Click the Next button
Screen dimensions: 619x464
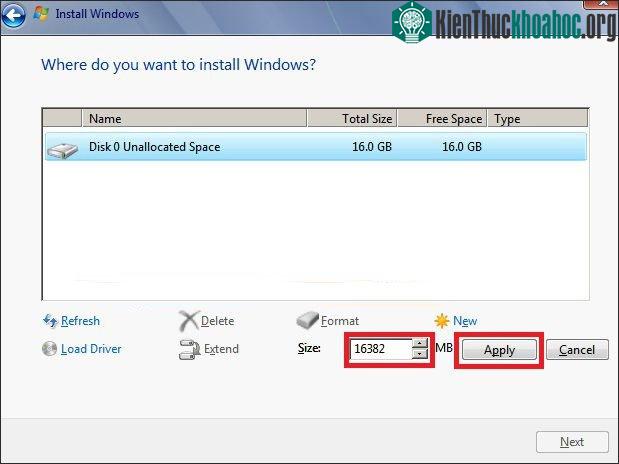point(572,442)
